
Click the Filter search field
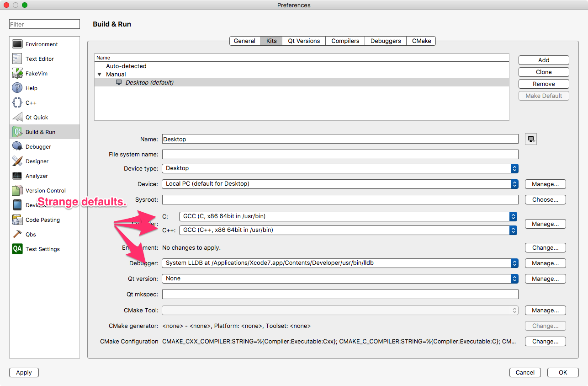click(x=44, y=24)
